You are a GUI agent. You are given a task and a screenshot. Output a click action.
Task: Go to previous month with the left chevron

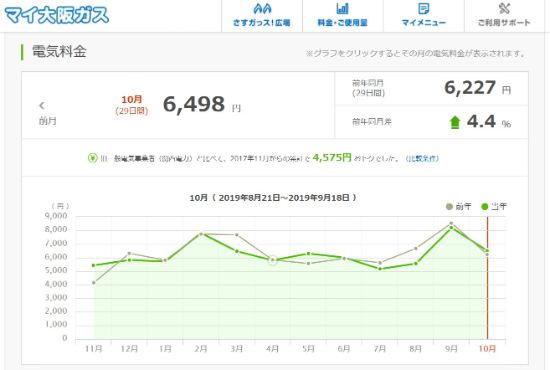(42, 105)
